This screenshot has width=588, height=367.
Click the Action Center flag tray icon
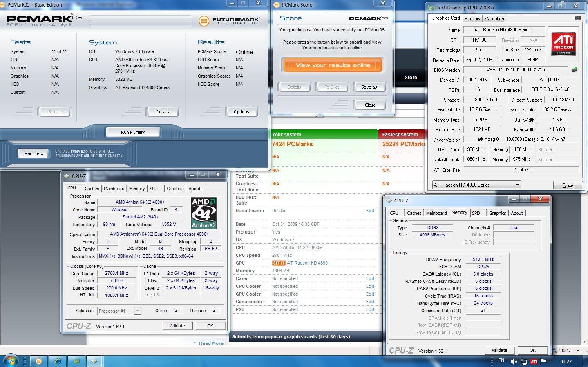[x=543, y=361]
